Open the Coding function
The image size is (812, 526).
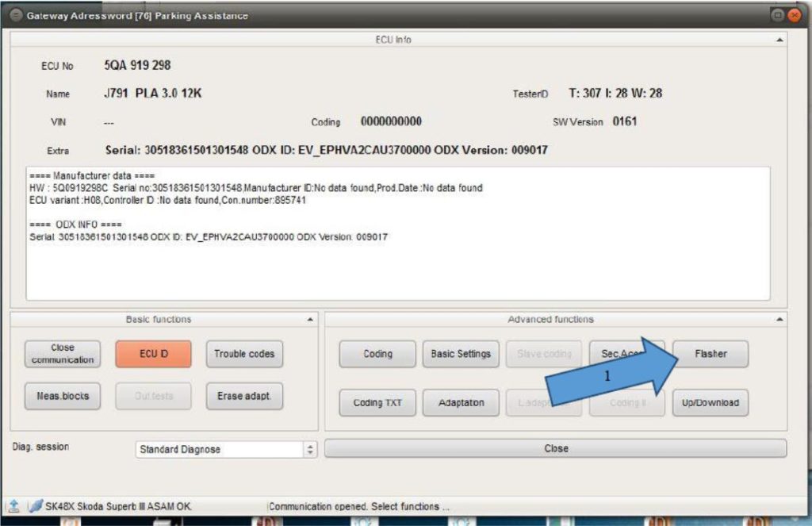[377, 354]
